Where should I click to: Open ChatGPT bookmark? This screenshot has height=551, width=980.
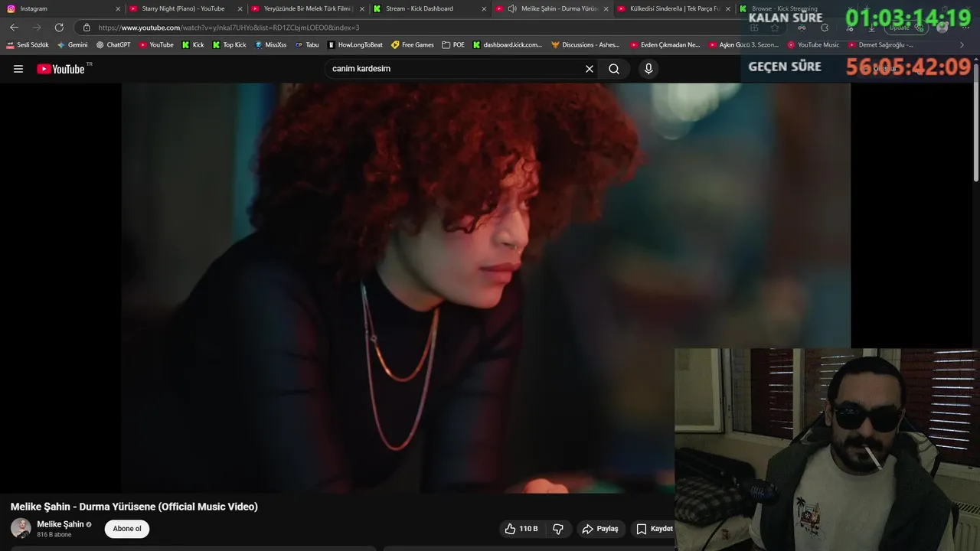tap(113, 45)
